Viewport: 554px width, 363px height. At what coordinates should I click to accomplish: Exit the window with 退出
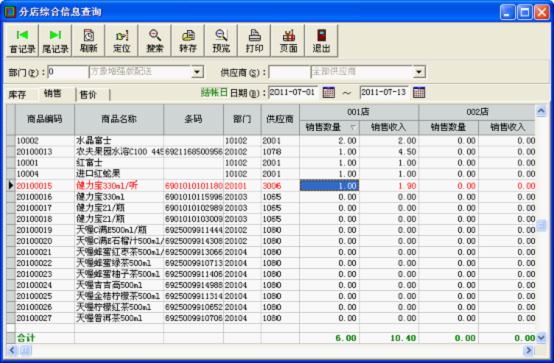321,41
